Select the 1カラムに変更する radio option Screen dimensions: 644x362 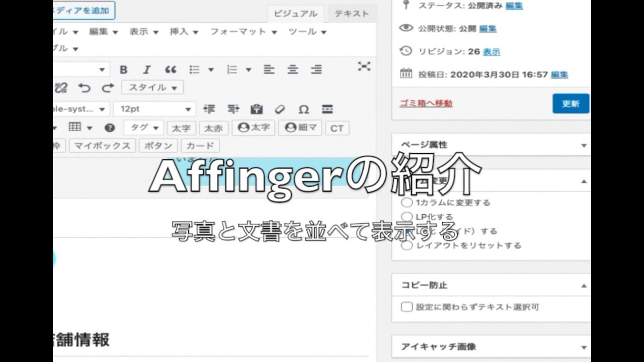(407, 203)
